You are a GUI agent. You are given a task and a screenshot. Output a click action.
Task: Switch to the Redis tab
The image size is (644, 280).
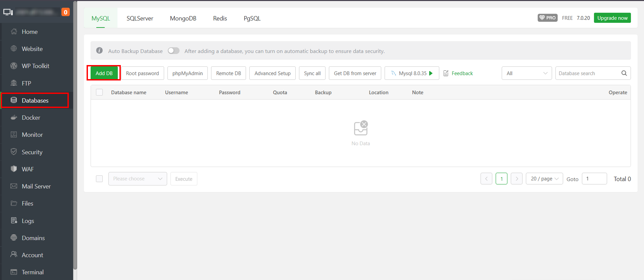coord(220,18)
